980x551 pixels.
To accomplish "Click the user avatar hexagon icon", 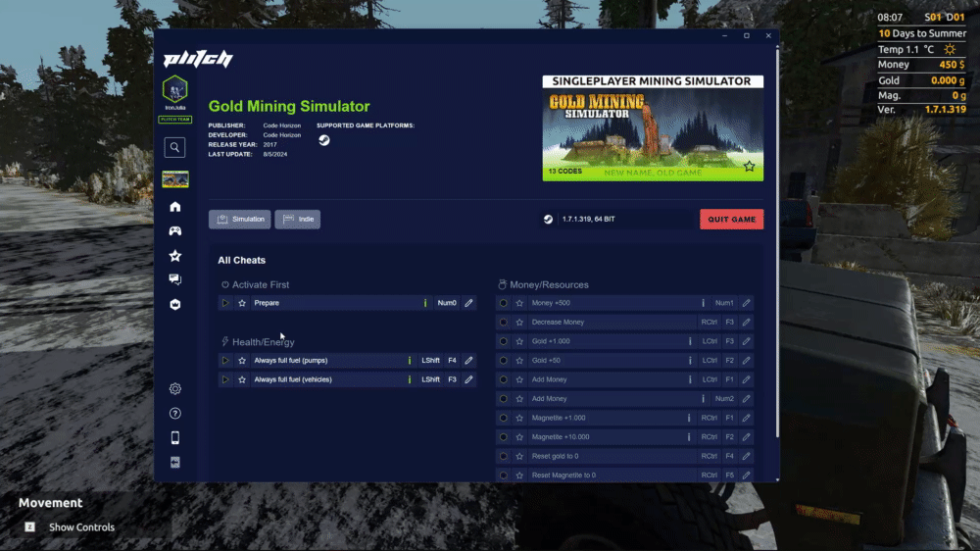I will tap(175, 89).
